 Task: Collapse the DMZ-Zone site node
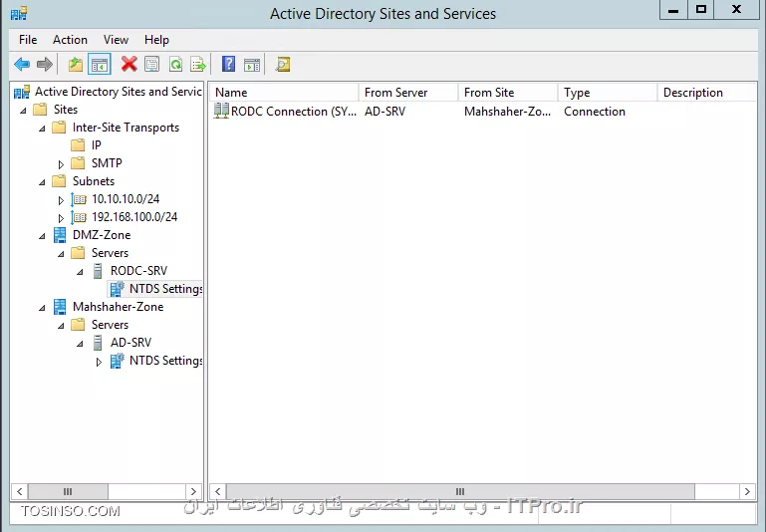[42, 236]
